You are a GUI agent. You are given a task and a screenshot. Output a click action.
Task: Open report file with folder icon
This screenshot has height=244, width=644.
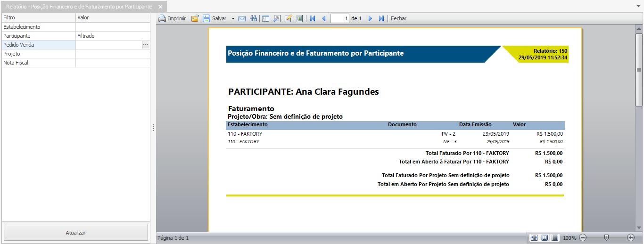click(195, 19)
